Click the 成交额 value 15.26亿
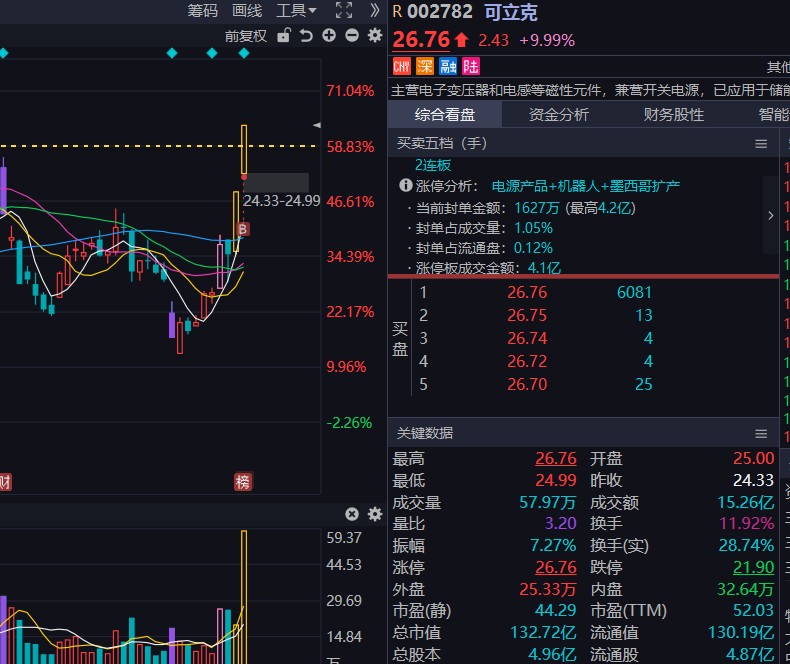 pos(745,502)
